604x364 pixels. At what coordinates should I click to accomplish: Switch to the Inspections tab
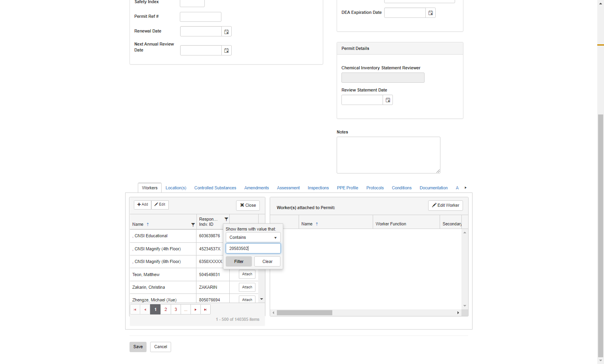click(x=318, y=188)
